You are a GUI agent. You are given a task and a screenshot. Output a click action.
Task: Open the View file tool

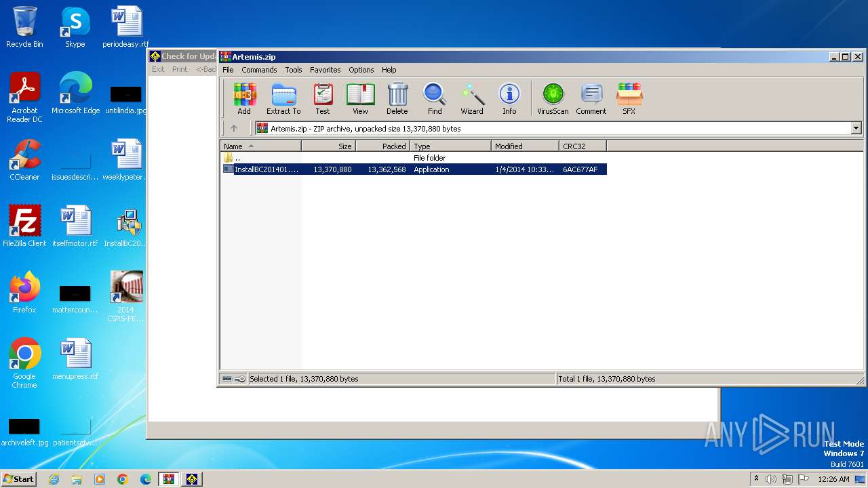(x=360, y=99)
